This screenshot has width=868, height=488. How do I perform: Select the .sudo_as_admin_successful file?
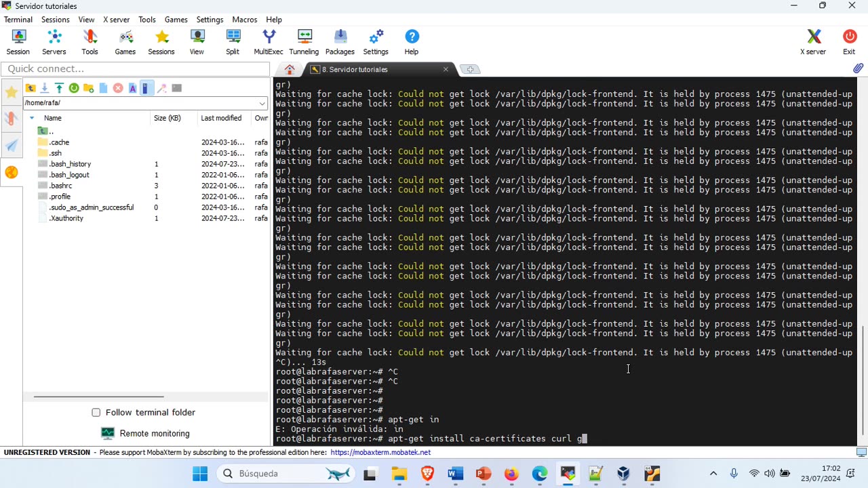pos(91,207)
